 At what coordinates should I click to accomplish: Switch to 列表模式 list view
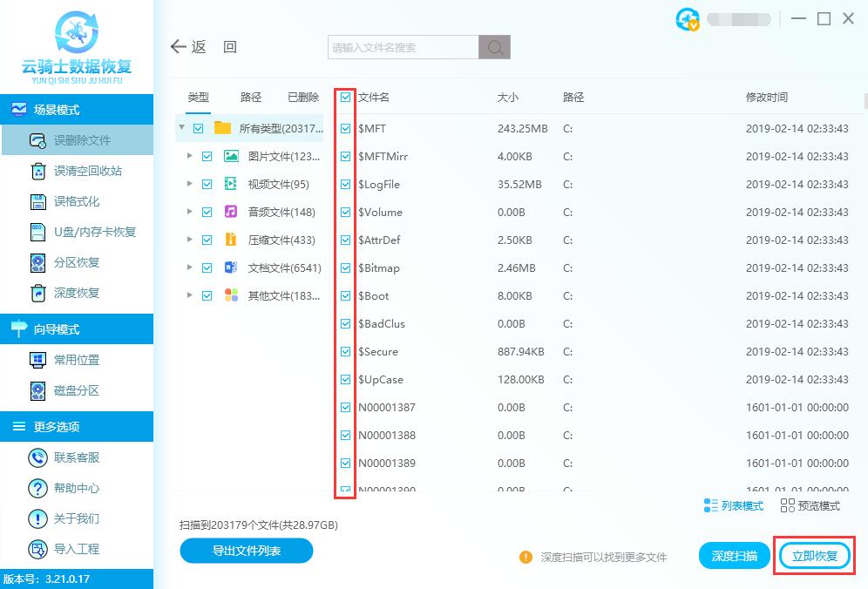(x=734, y=505)
